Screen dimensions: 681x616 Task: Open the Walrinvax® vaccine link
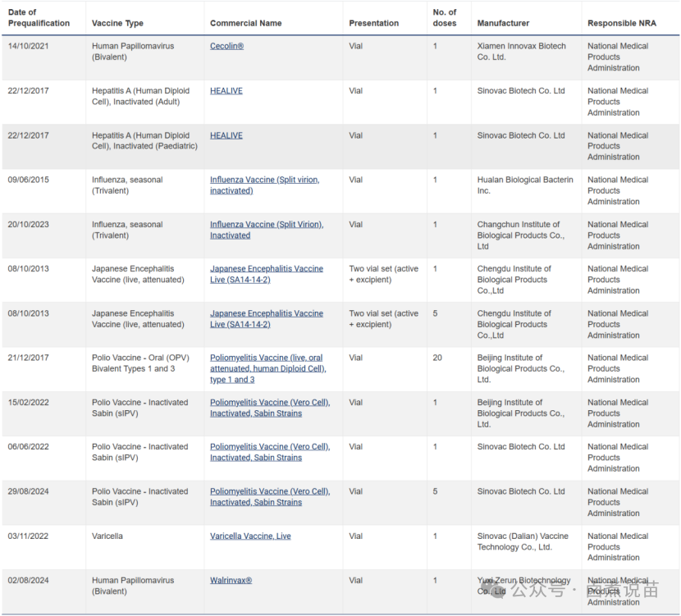point(231,581)
